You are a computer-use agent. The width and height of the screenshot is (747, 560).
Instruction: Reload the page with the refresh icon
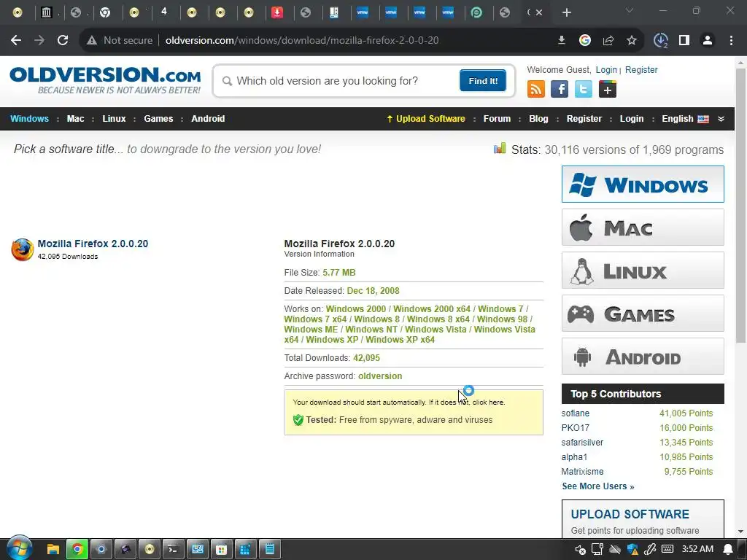pyautogui.click(x=63, y=41)
